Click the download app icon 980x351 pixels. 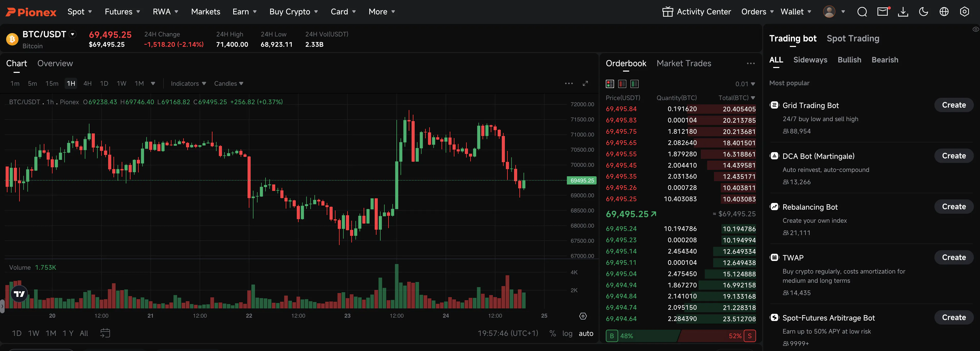(x=903, y=12)
